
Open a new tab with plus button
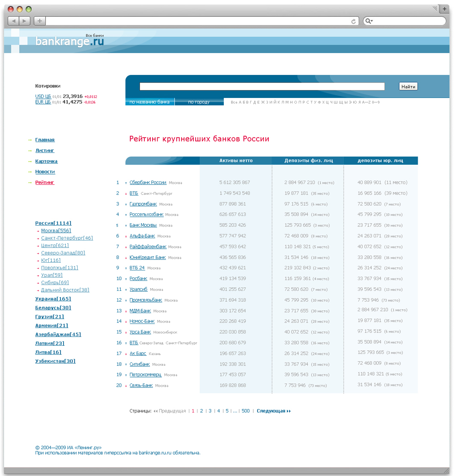(444, 9)
